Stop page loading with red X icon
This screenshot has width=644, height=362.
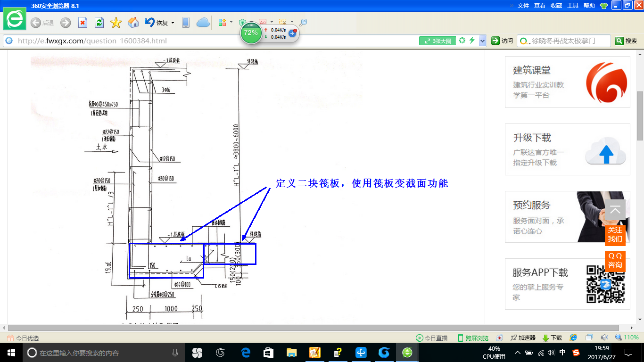[x=83, y=23]
